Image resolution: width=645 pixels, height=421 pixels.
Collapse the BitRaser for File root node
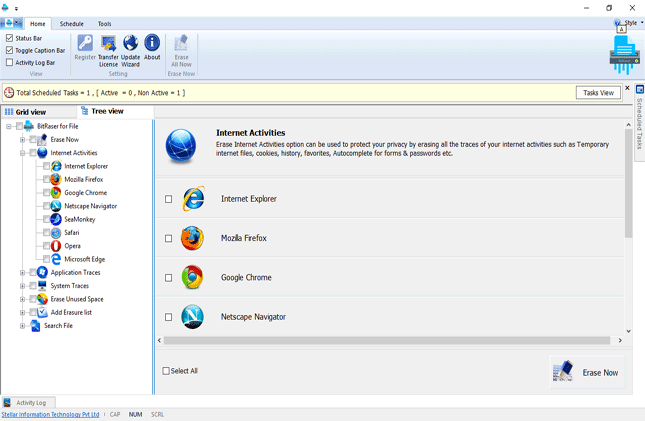click(x=9, y=126)
